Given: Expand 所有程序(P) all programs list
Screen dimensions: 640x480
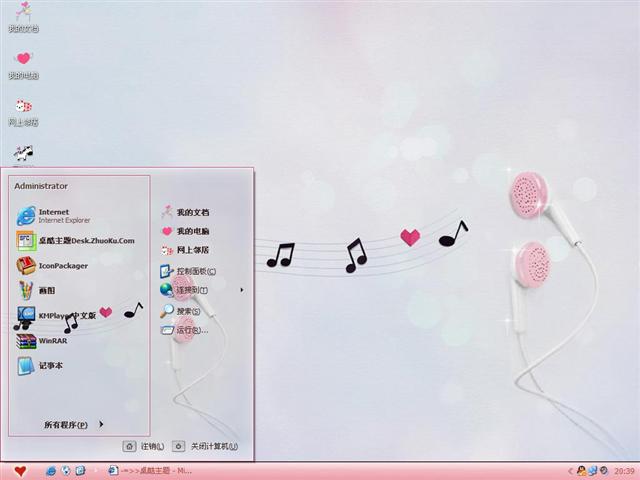Looking at the screenshot, I should point(73,424).
